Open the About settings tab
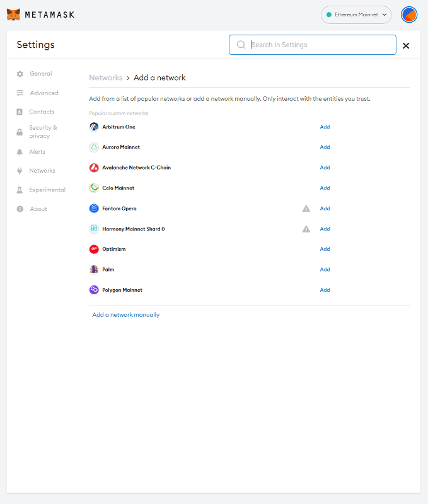428x504 pixels. coord(38,209)
